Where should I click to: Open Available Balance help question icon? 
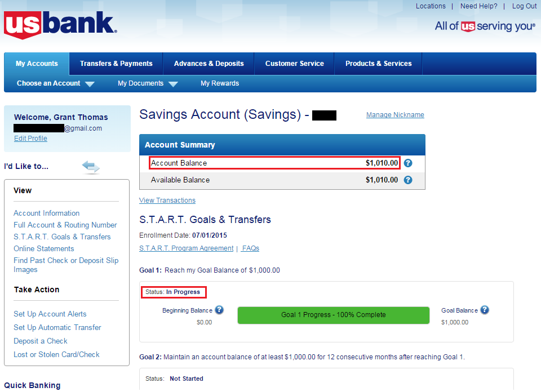[x=408, y=180]
